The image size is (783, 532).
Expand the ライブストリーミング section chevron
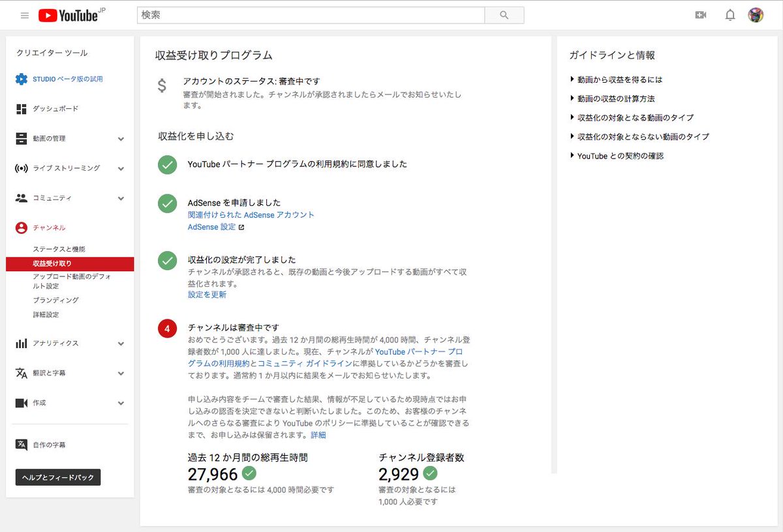tap(121, 169)
